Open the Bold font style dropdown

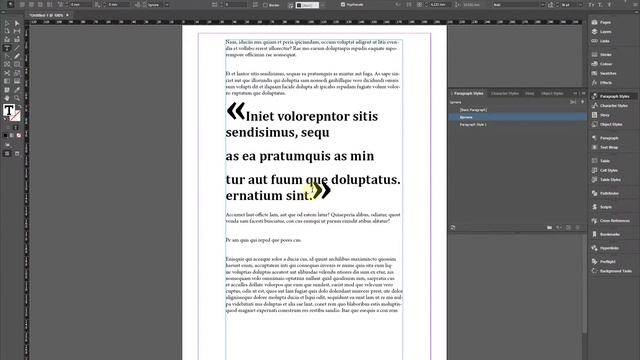pos(543,4)
